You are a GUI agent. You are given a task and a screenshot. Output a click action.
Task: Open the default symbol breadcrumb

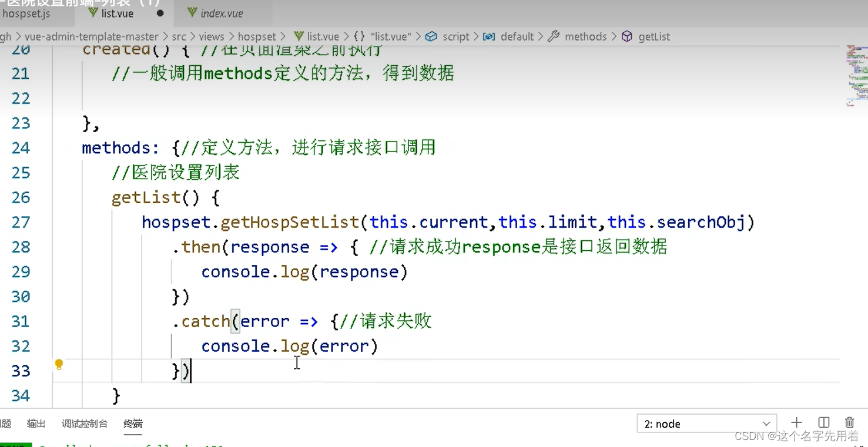coord(517,36)
